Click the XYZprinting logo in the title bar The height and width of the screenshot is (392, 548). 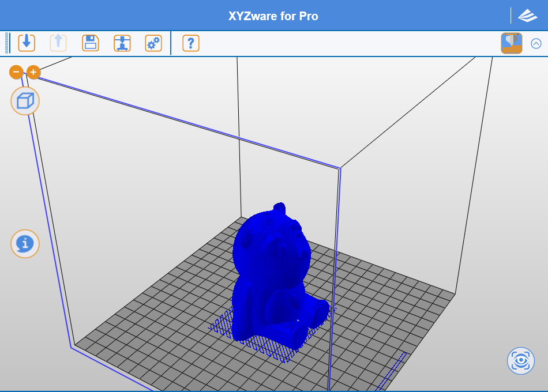click(x=527, y=16)
